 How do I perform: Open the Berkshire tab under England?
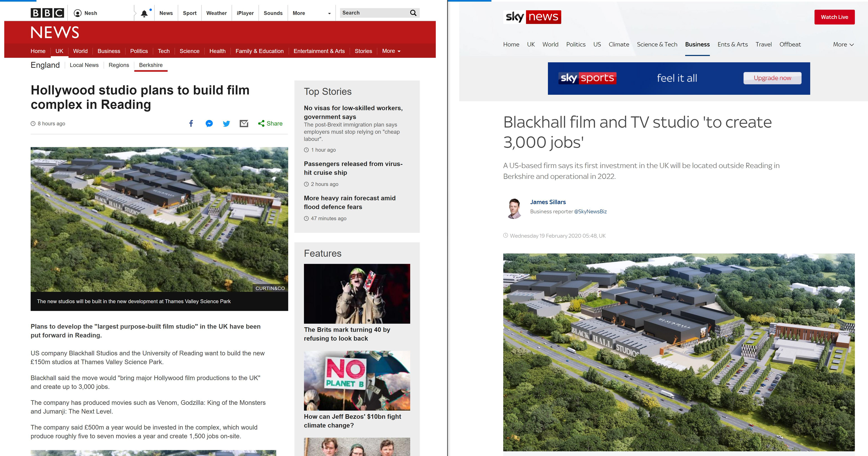[151, 65]
